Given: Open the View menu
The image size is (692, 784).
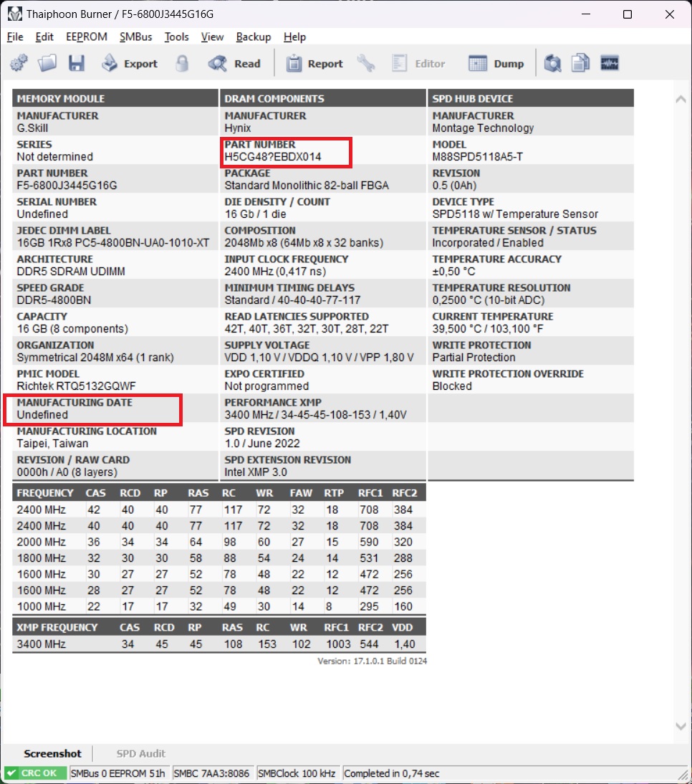Looking at the screenshot, I should click(212, 37).
